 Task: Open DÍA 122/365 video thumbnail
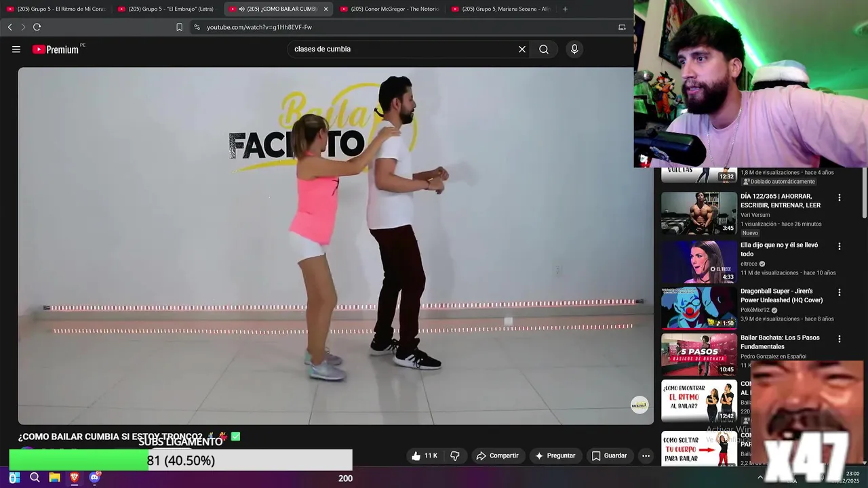(699, 213)
